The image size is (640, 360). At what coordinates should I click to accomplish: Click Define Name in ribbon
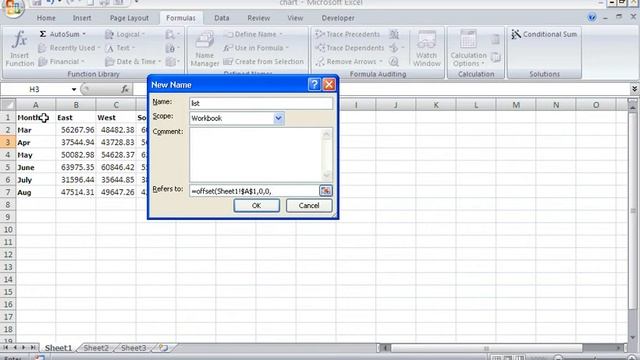(x=254, y=34)
